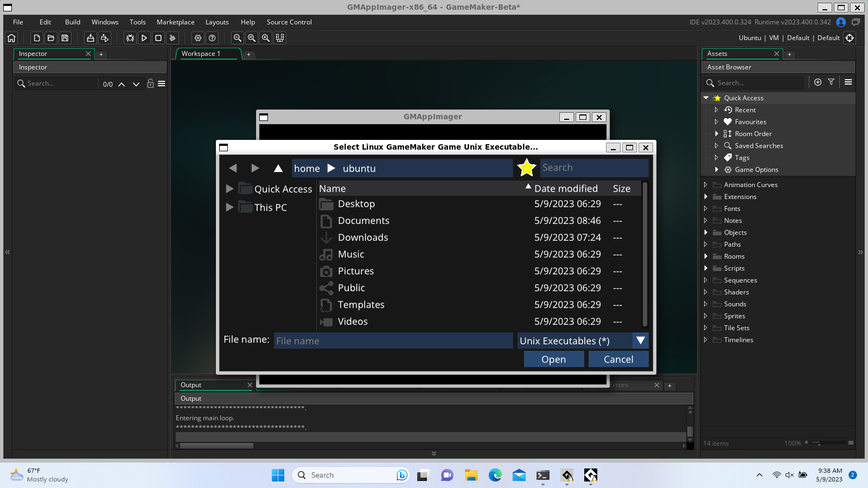The width and height of the screenshot is (868, 488).
Task: Expand Quick Access in file dialog
Action: (x=229, y=189)
